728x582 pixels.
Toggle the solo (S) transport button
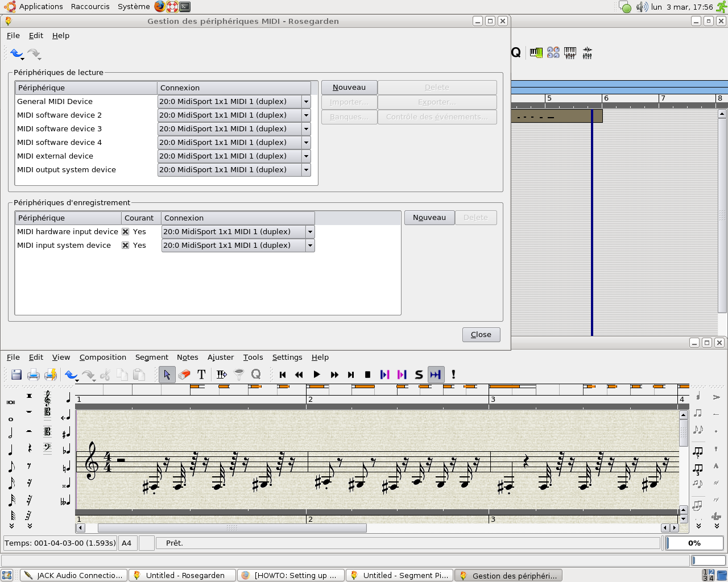point(419,375)
